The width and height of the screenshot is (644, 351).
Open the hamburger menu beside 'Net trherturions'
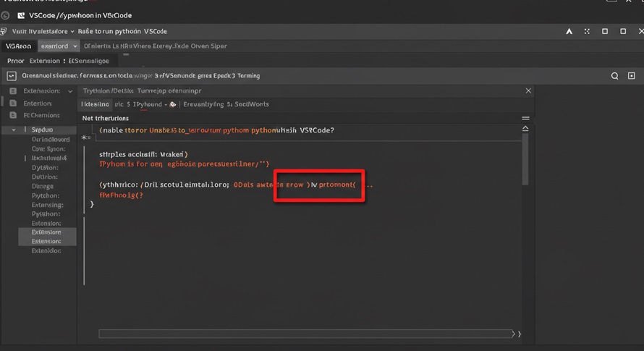525,119
